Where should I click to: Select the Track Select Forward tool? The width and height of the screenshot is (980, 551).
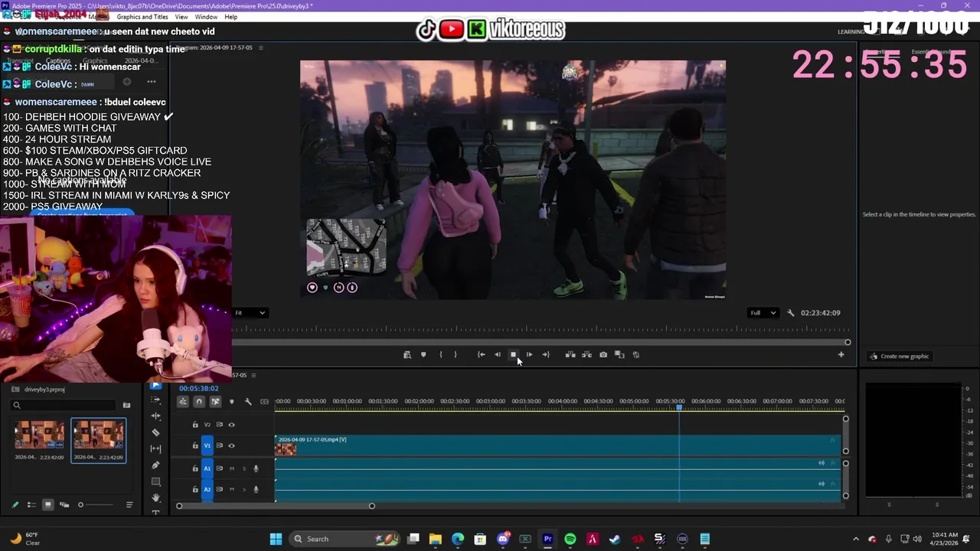(x=156, y=400)
